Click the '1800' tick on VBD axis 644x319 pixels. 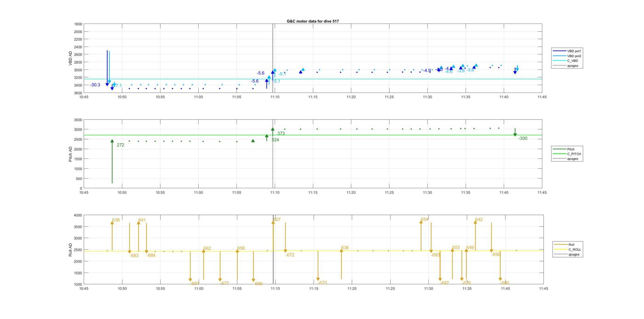point(78,24)
